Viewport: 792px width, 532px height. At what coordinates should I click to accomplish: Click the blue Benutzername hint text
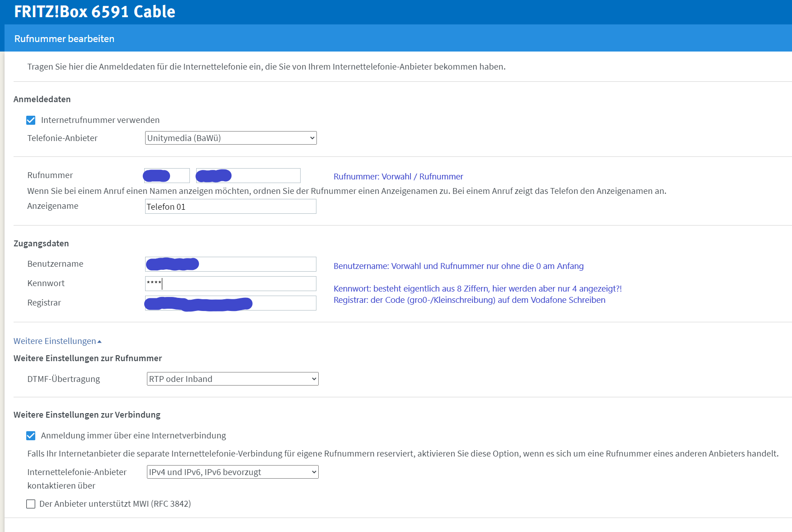(x=458, y=266)
